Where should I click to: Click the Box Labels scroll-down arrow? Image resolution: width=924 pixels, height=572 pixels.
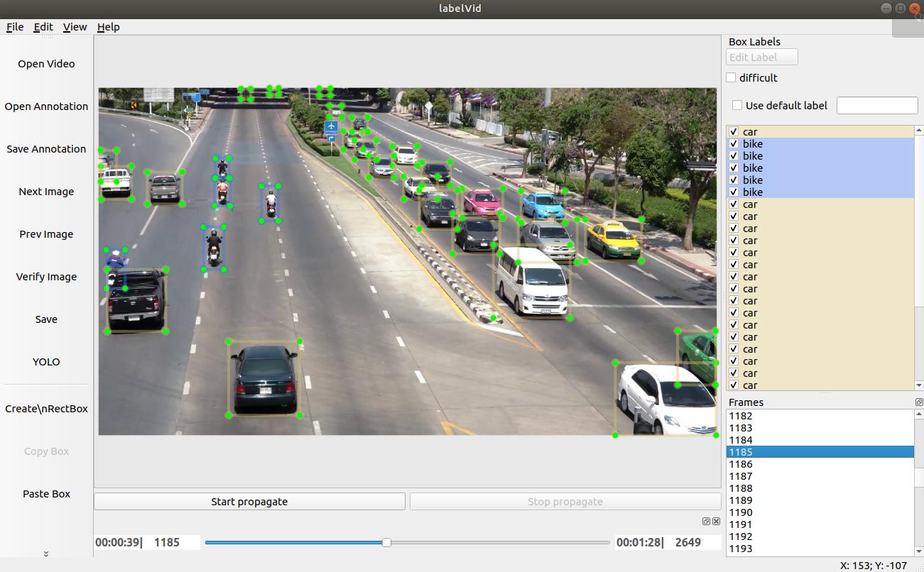(x=919, y=385)
